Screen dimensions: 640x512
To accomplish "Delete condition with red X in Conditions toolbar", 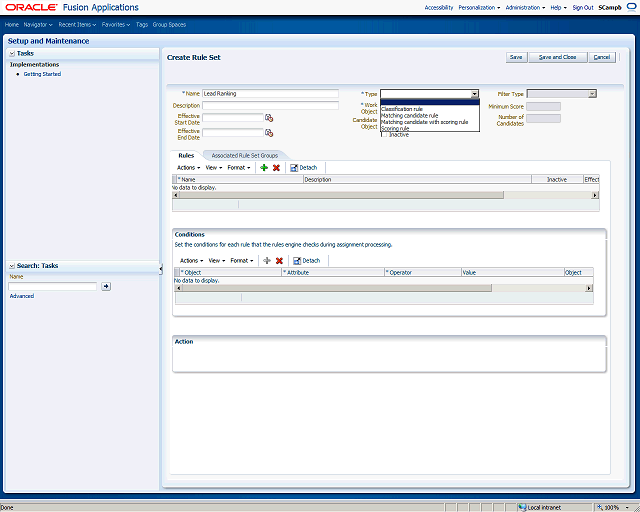I will click(x=279, y=261).
